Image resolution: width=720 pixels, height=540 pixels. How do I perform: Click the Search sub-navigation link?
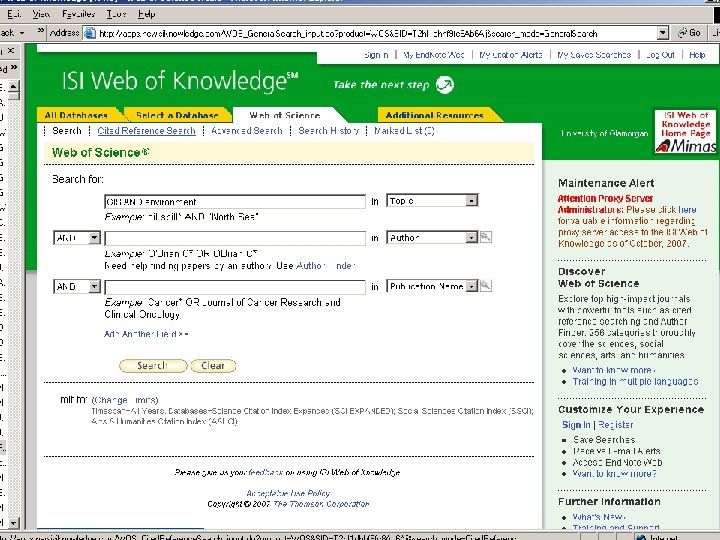point(67,131)
